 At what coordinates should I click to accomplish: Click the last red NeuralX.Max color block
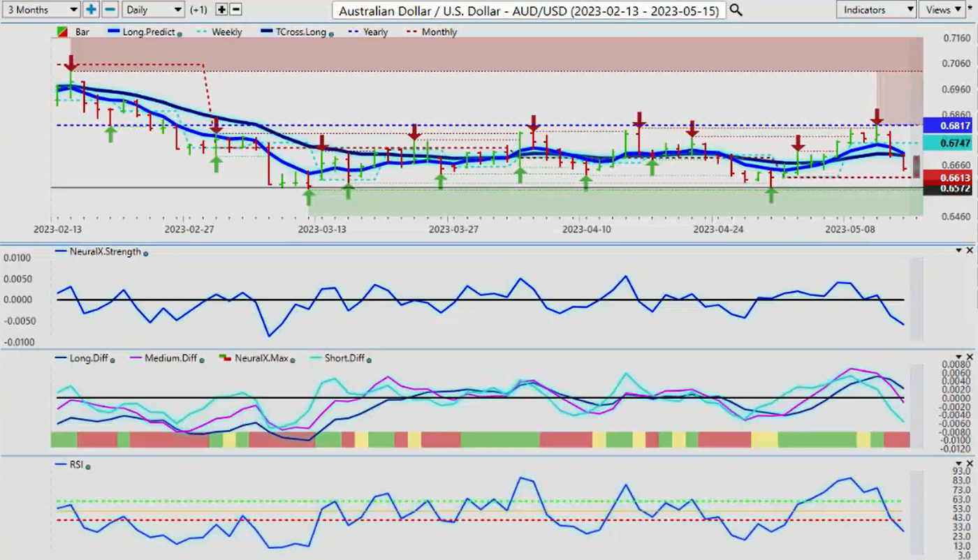click(x=897, y=440)
